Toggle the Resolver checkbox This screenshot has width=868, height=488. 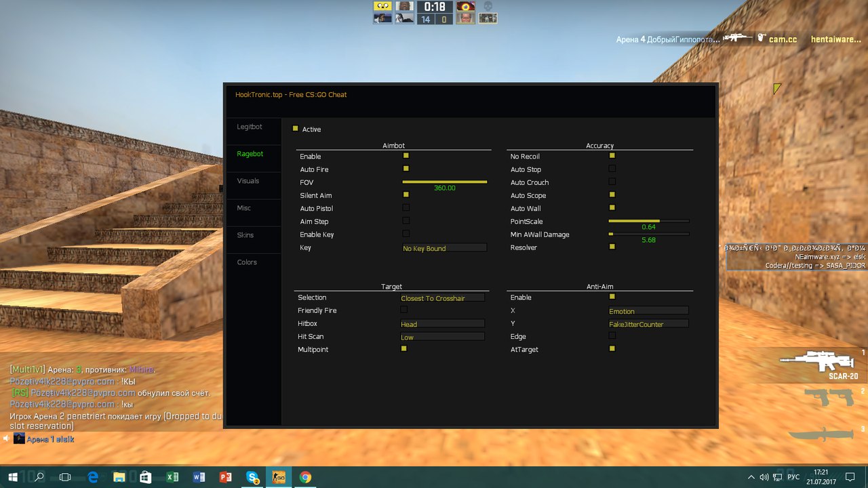pos(612,247)
